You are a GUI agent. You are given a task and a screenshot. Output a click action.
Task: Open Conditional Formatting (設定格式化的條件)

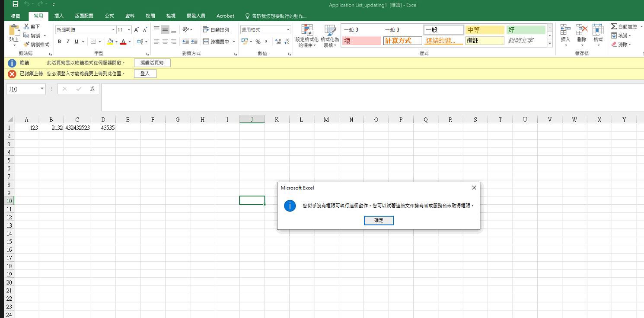click(307, 36)
